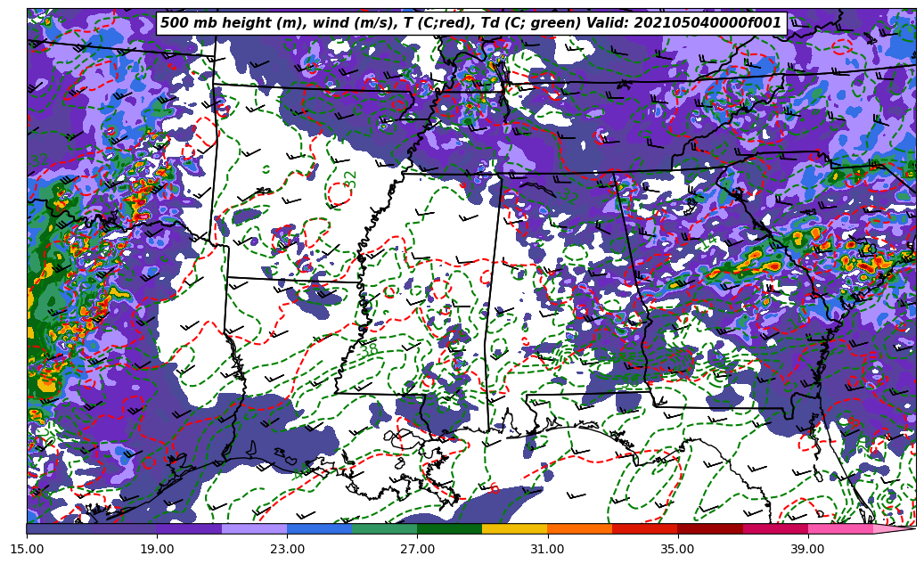Click the bright blue colorbar segment
The image size is (924, 564).
pyautogui.click(x=319, y=528)
